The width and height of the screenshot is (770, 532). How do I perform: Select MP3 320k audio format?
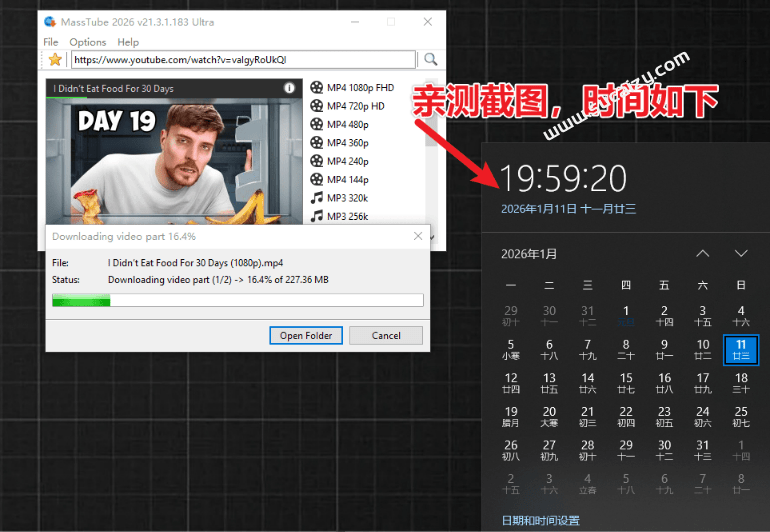tap(346, 198)
